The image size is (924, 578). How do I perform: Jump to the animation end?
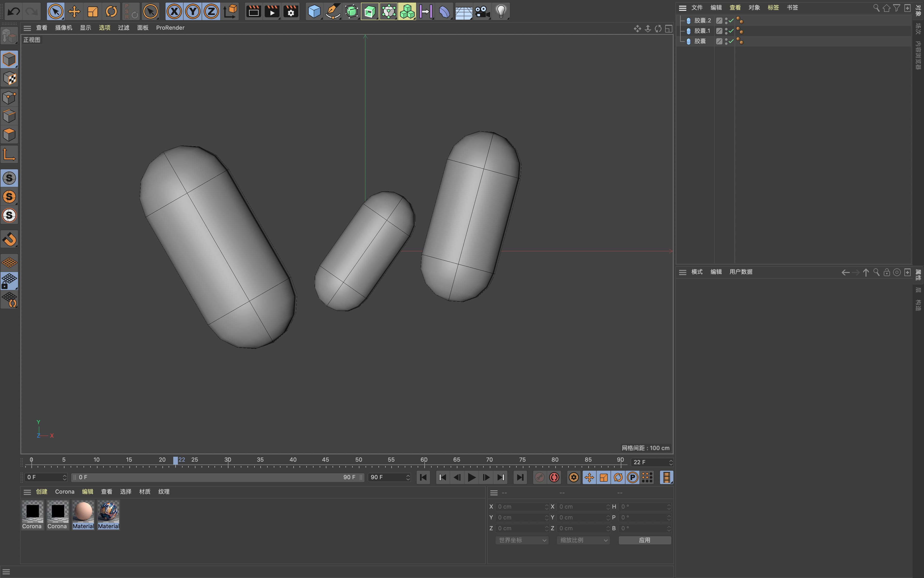520,477
